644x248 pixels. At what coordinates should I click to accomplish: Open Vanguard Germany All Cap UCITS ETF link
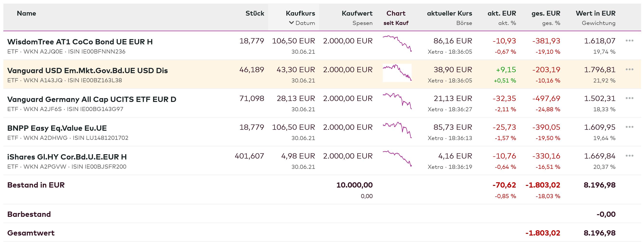tap(92, 99)
